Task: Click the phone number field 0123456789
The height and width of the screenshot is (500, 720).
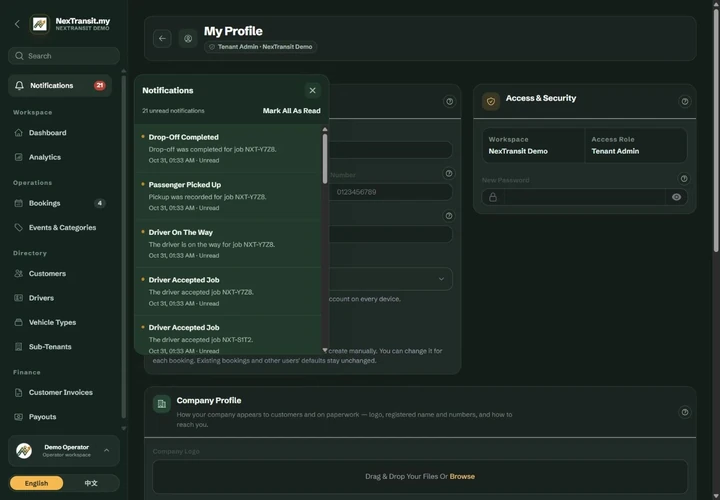Action: (391, 192)
